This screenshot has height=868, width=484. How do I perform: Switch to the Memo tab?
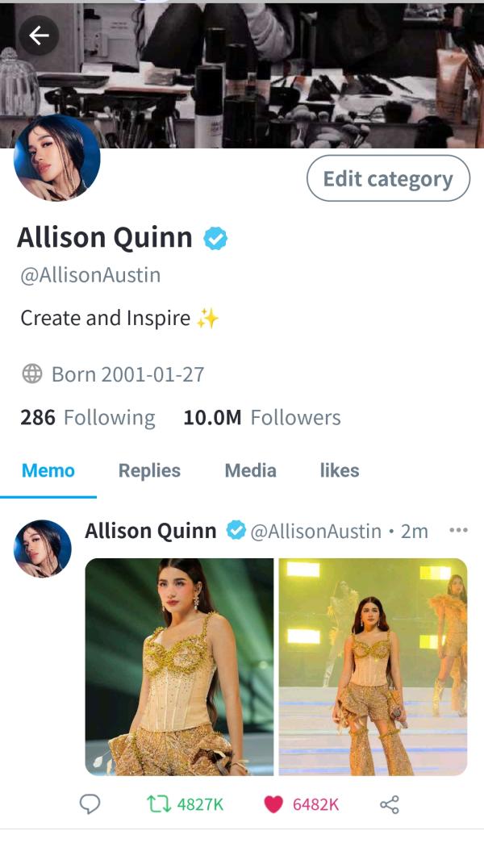coord(48,471)
